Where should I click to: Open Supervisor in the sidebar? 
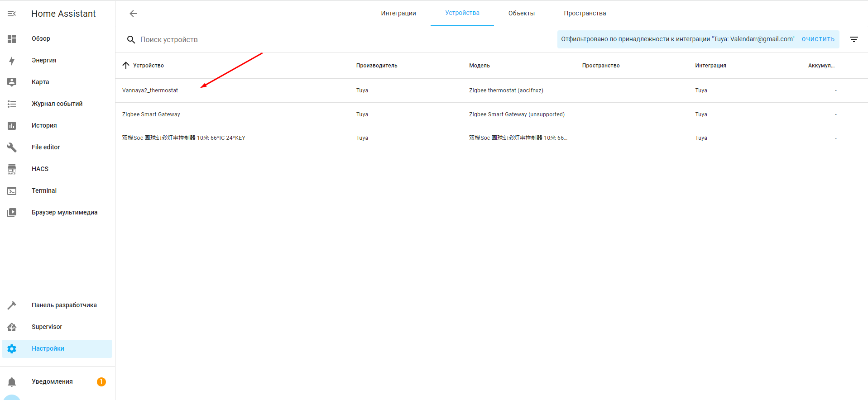[57, 327]
